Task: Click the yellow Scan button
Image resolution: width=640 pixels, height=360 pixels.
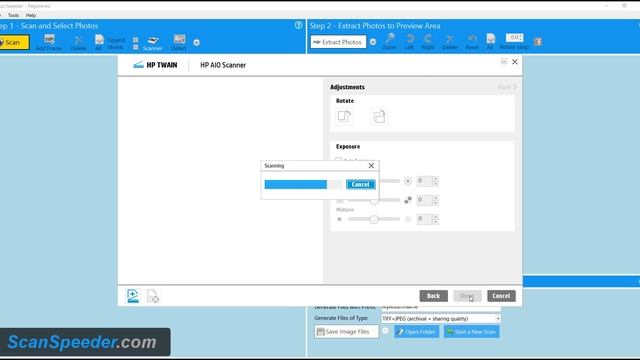Action: (14, 42)
